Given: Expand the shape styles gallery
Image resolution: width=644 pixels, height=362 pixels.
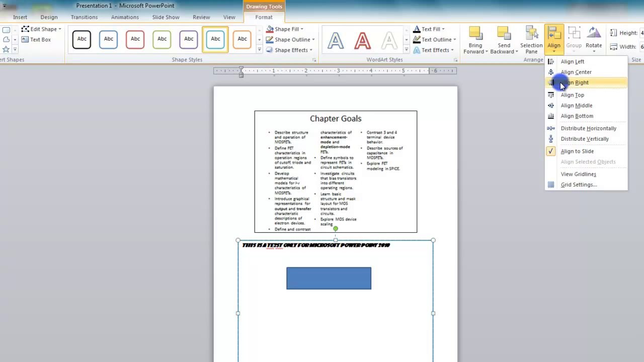Looking at the screenshot, I should click(260, 50).
